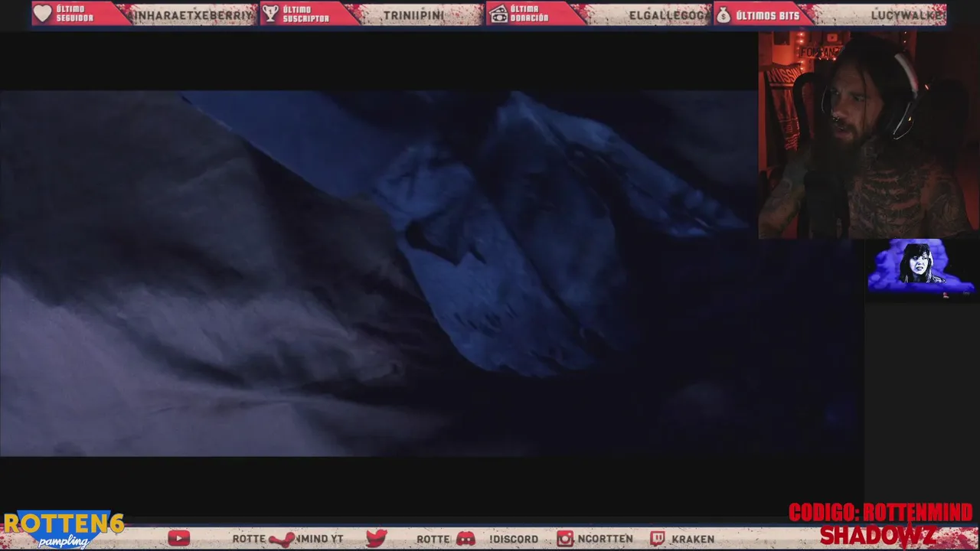Select the 'NMIND YT' text in bottom bar
Screen dimensions: 980x551
point(319,540)
